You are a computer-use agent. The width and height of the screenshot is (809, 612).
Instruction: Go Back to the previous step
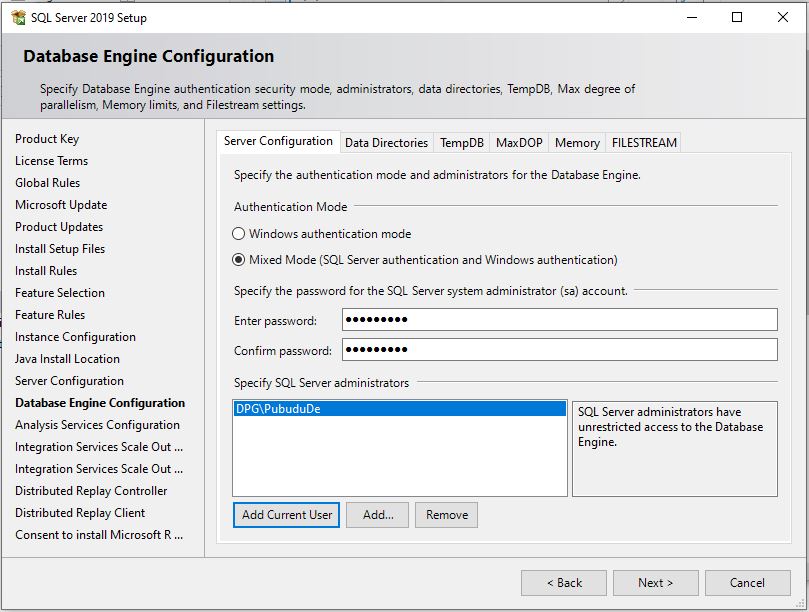(565, 583)
